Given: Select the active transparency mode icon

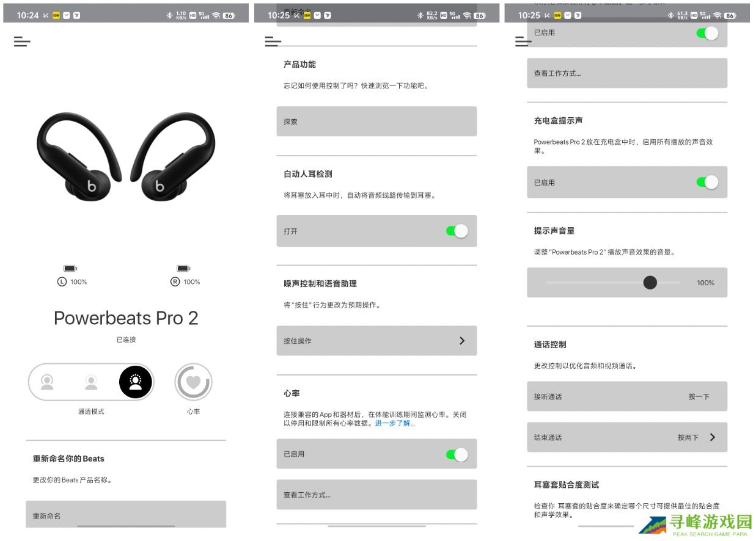Looking at the screenshot, I should click(135, 383).
